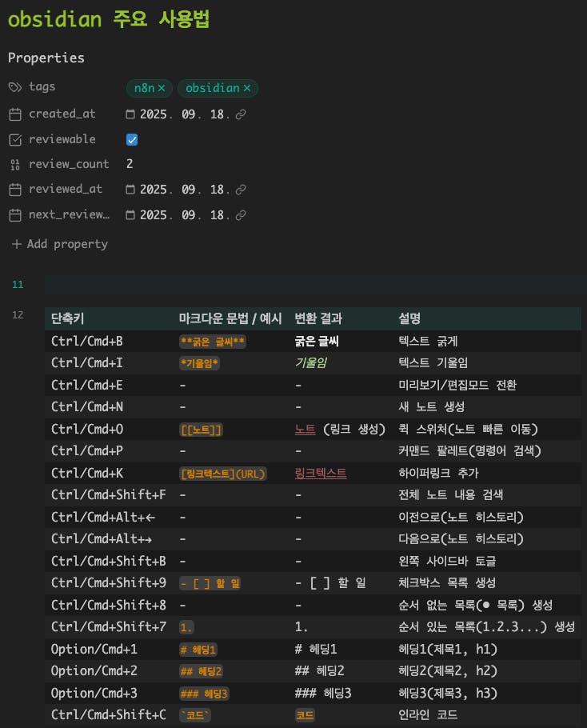Click the reviewable checkbox property icon
Screen dimensions: 587x728
pyautogui.click(x=15, y=140)
